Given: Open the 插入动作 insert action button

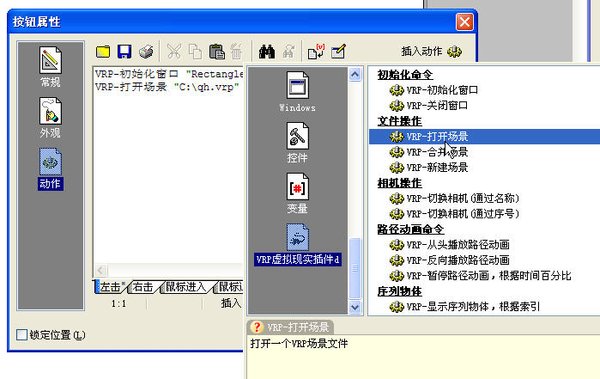Looking at the screenshot, I should coord(431,51).
